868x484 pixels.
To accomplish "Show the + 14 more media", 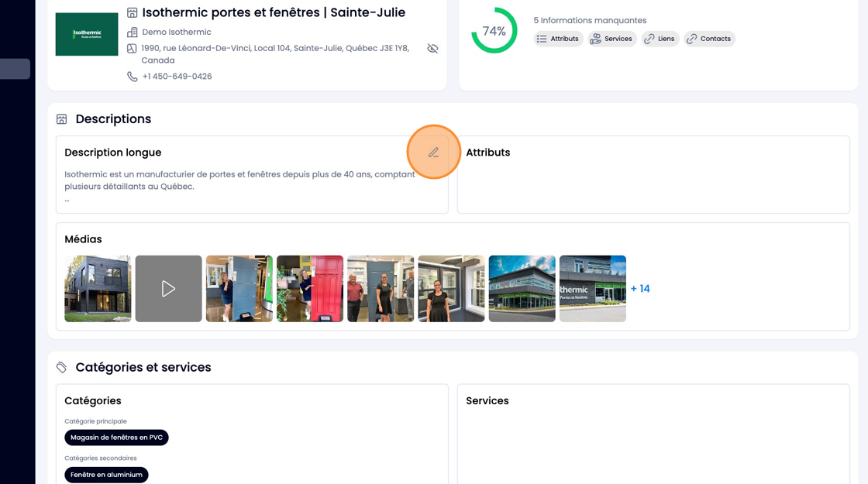I will 640,289.
